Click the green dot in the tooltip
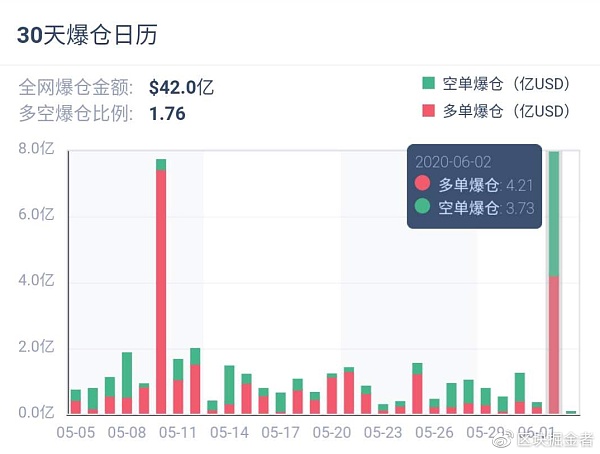The image size is (600, 454). click(x=423, y=208)
